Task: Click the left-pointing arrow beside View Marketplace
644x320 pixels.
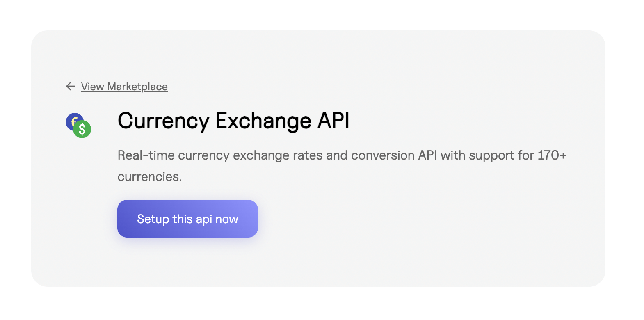Action: [70, 87]
